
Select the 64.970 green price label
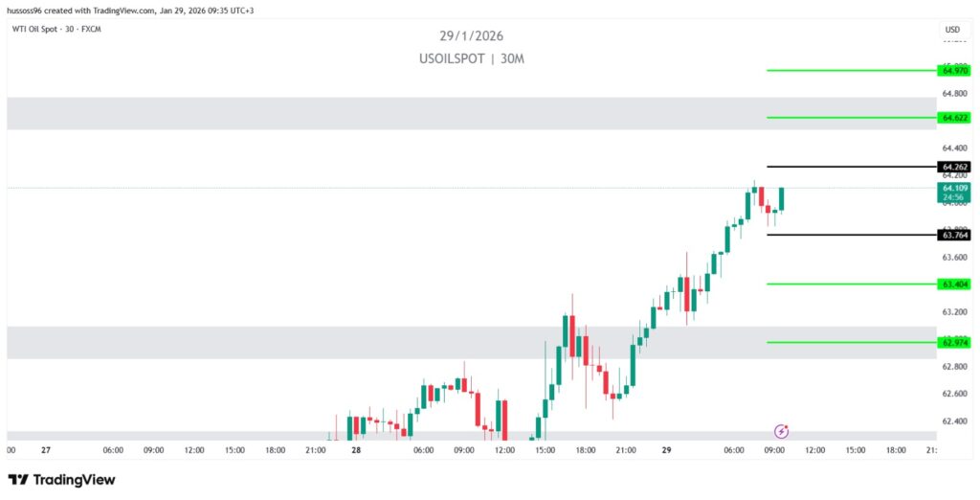tap(955, 71)
